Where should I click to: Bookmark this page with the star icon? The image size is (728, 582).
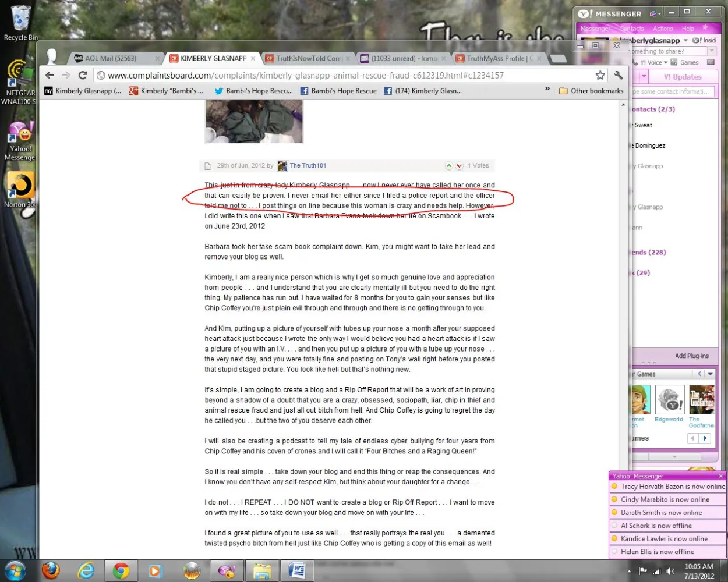pos(600,75)
